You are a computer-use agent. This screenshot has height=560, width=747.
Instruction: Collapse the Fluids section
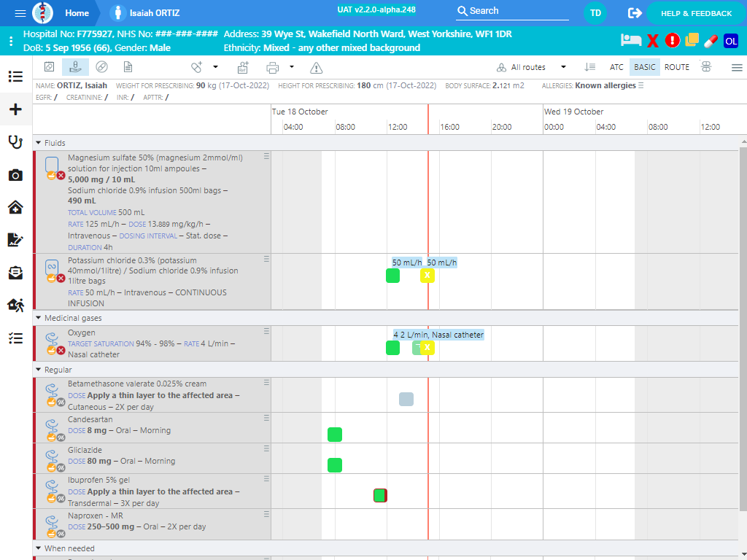(38, 143)
